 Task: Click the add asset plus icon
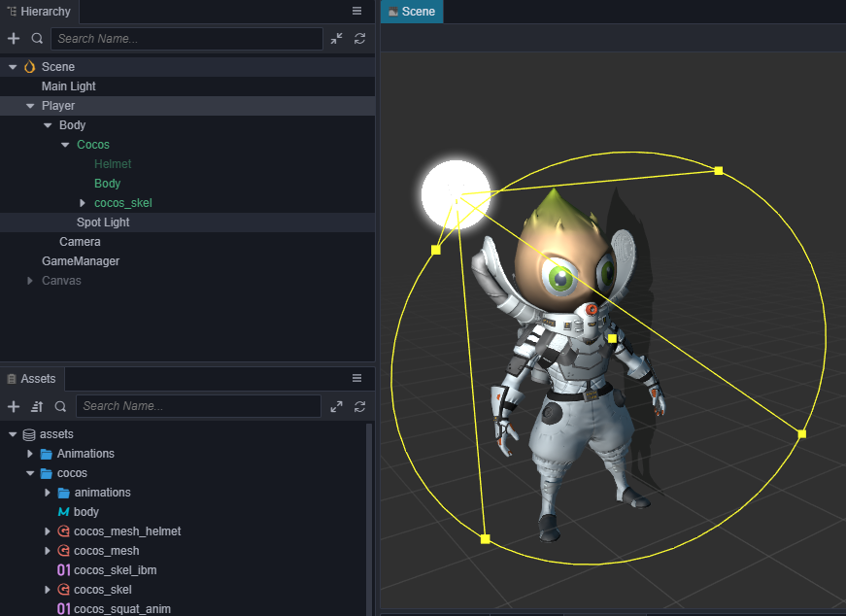14,406
